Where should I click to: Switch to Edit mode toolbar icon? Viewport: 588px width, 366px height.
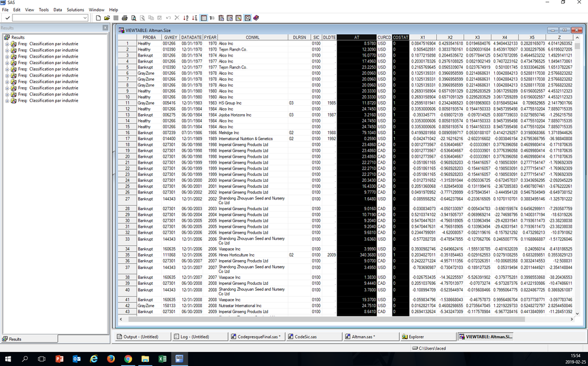238,18
